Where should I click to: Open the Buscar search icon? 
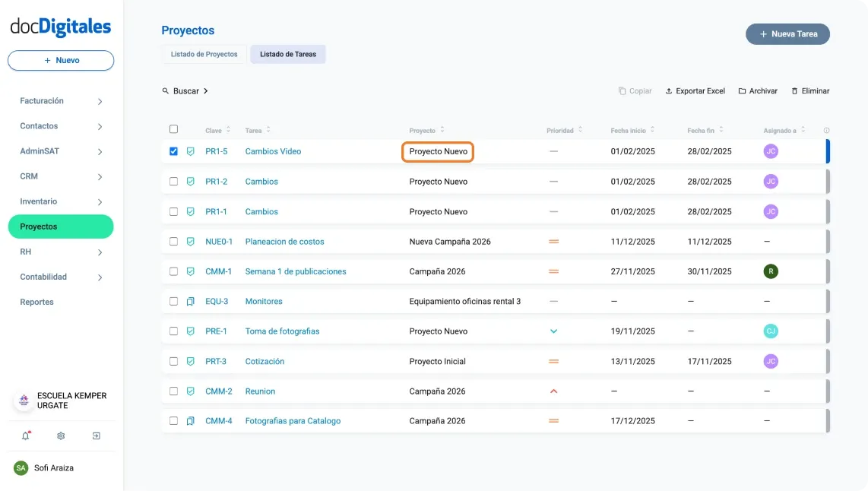(165, 90)
